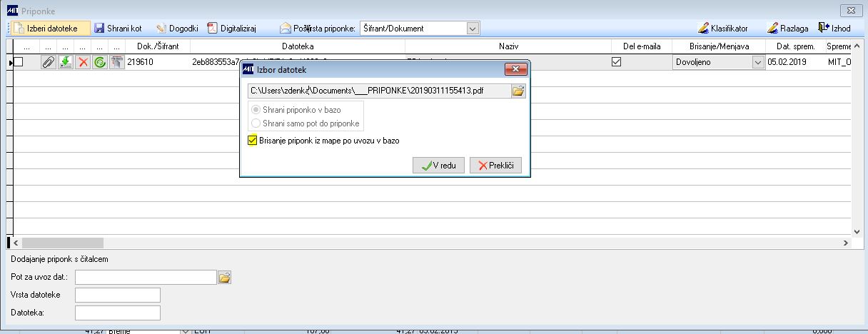Click the paperclip attachment icon in row
The height and width of the screenshot is (334, 868).
[48, 62]
